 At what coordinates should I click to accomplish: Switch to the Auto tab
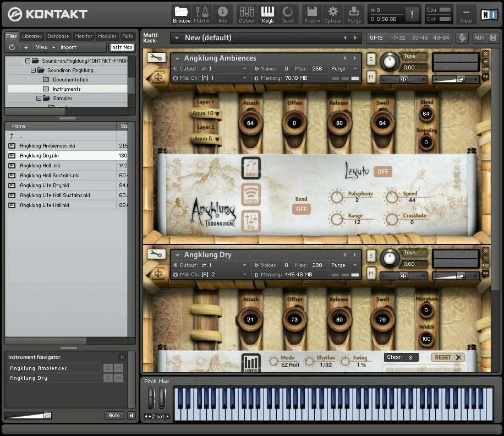[128, 36]
